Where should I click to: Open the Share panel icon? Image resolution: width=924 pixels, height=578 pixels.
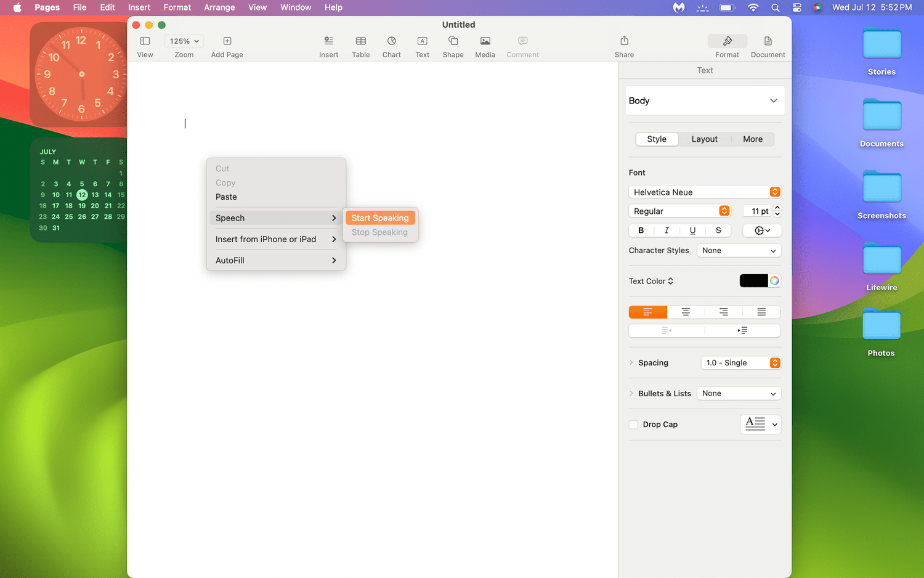[624, 41]
